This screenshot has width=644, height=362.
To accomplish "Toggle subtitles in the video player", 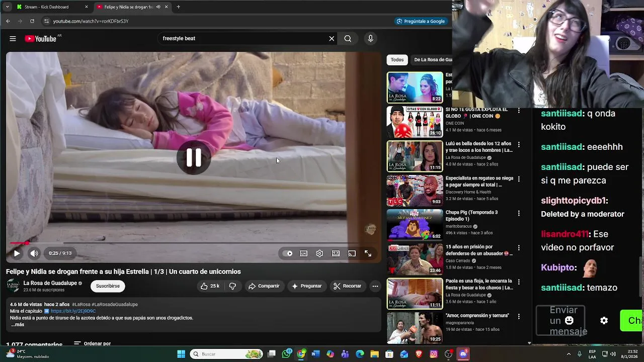I will click(303, 253).
